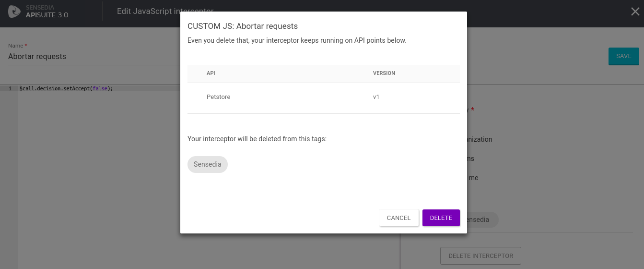
Task: Click code line '$call.decision.setAccept(false);'
Action: click(66, 88)
